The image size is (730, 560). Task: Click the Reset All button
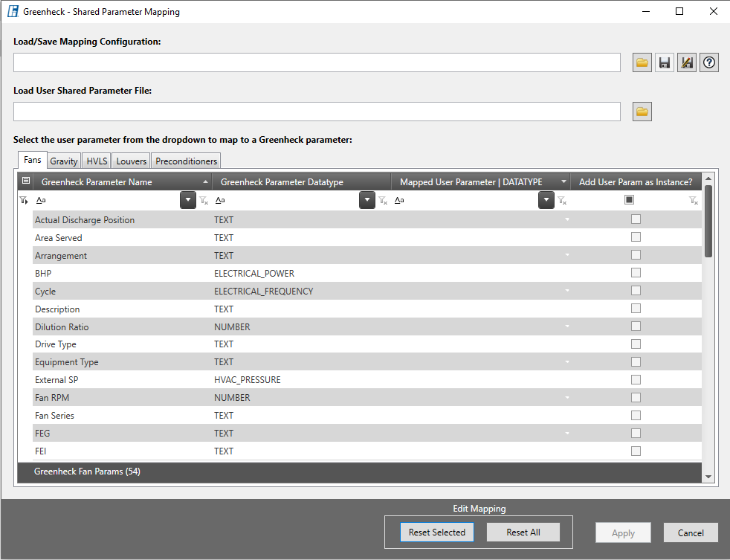coord(523,532)
